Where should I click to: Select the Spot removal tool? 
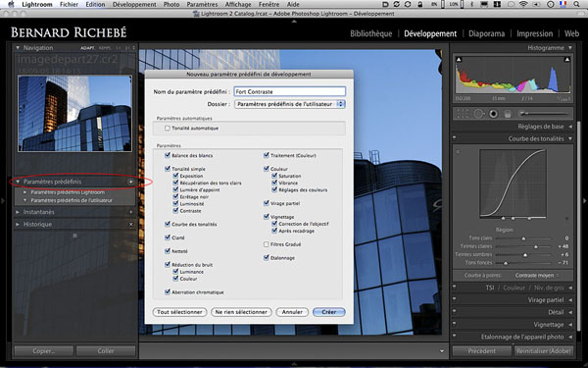pyautogui.click(x=479, y=114)
